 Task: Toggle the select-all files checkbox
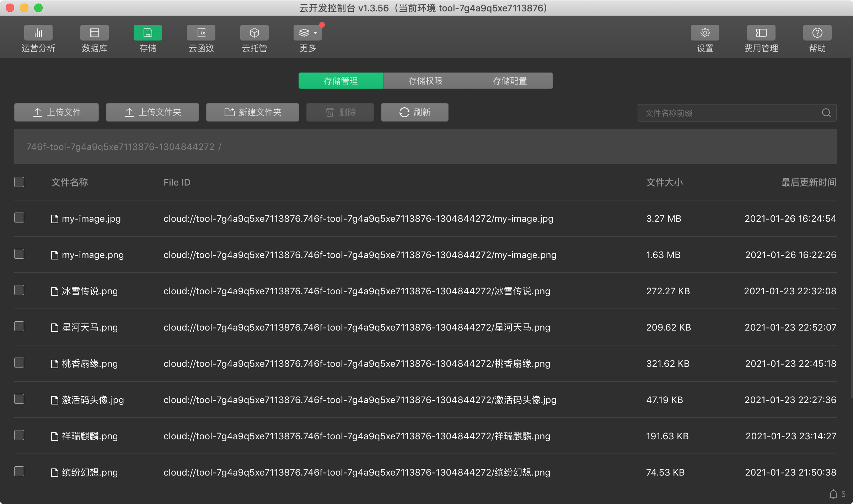[x=19, y=182]
